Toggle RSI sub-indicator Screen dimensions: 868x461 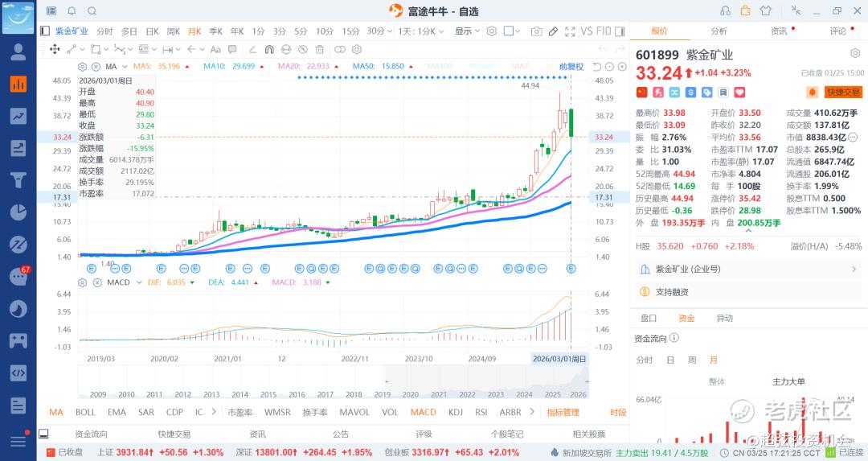(481, 412)
